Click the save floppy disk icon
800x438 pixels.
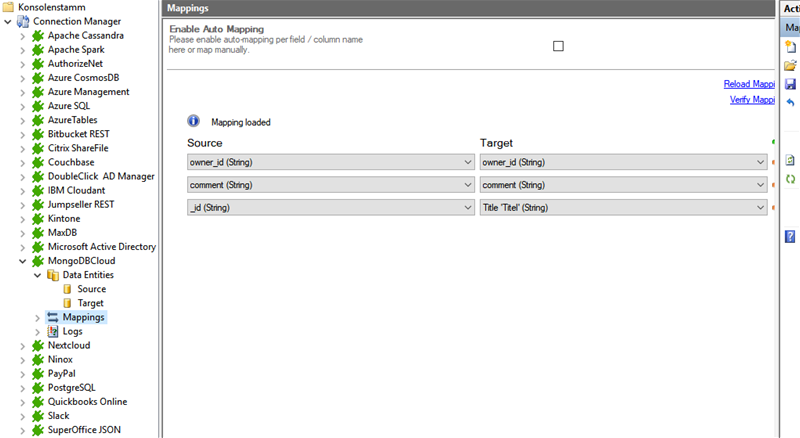click(789, 84)
